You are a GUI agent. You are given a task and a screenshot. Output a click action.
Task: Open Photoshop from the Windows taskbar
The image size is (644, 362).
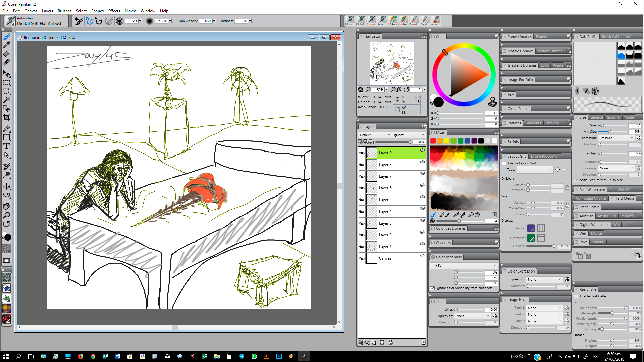coord(279,356)
